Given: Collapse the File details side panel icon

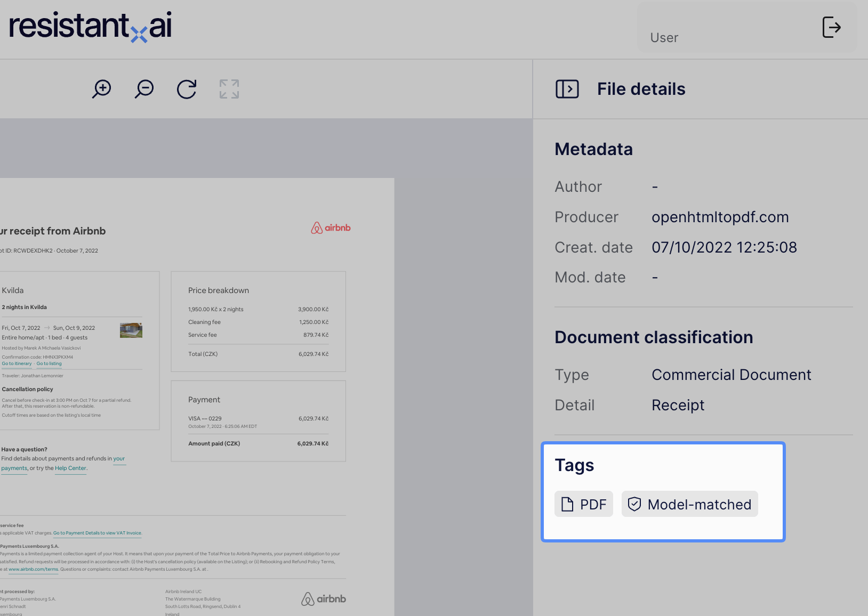Looking at the screenshot, I should click(567, 89).
